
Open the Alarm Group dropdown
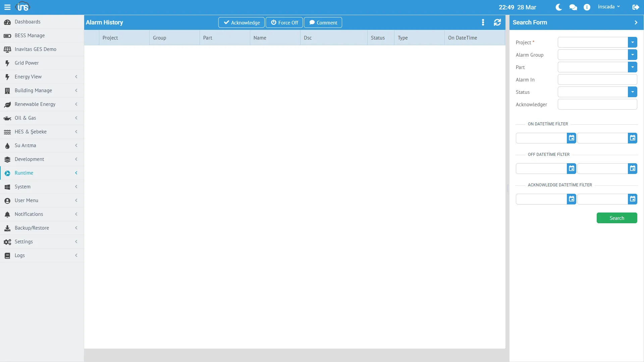click(632, 55)
